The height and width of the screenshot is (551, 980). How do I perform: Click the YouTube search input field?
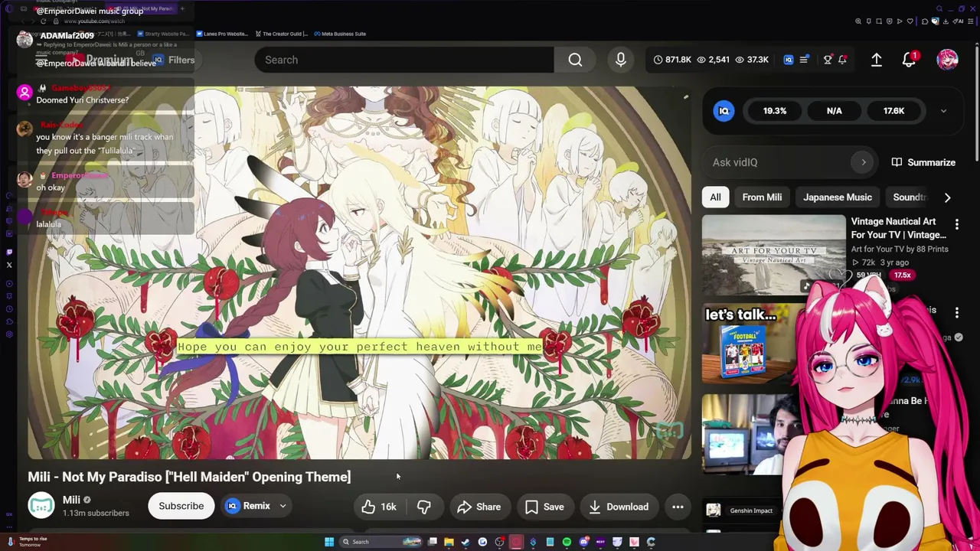point(404,60)
